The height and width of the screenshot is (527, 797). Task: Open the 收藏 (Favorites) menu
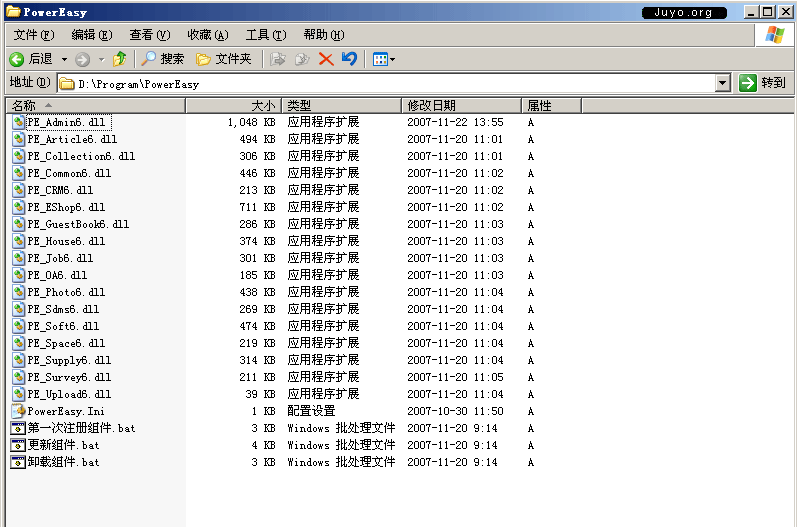(207, 35)
